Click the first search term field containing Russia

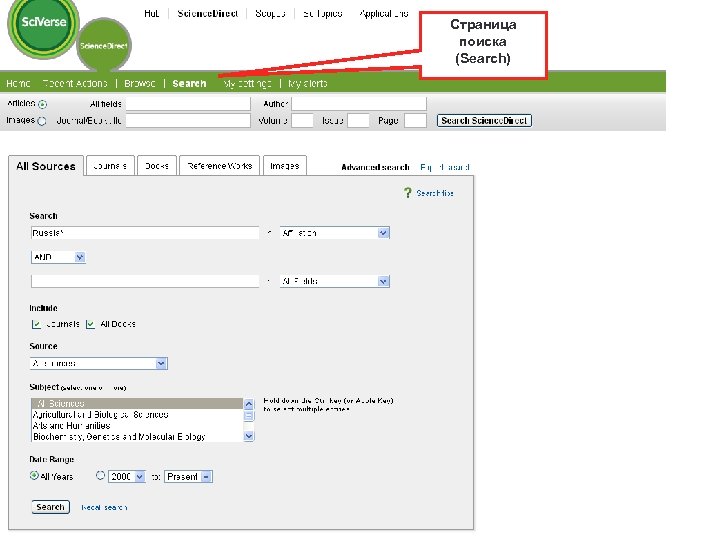click(145, 233)
